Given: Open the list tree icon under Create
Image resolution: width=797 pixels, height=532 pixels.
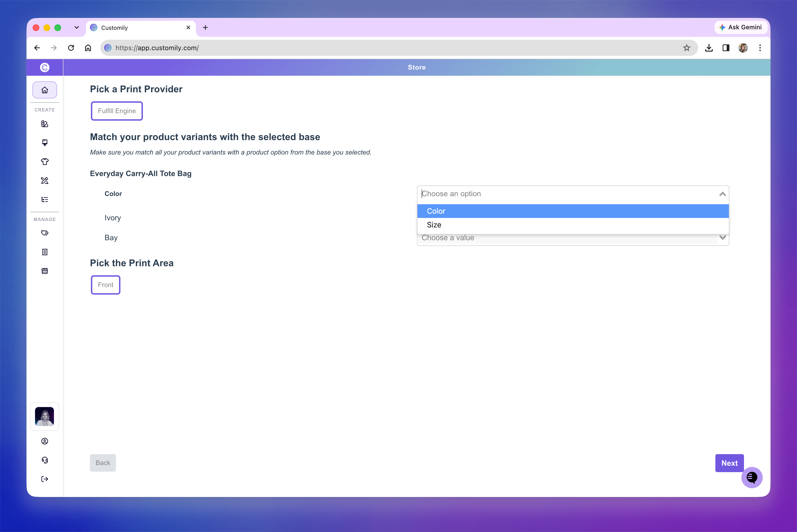Looking at the screenshot, I should [44, 199].
